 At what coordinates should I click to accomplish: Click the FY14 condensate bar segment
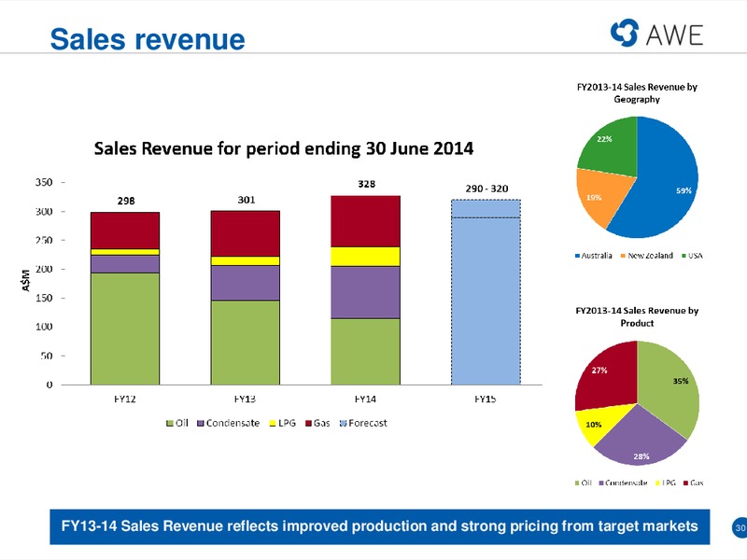(x=365, y=292)
